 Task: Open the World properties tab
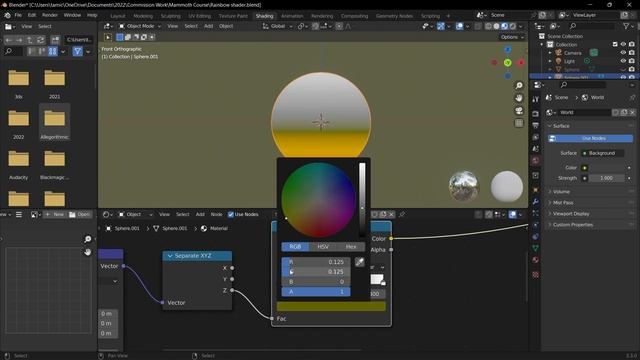(536, 161)
